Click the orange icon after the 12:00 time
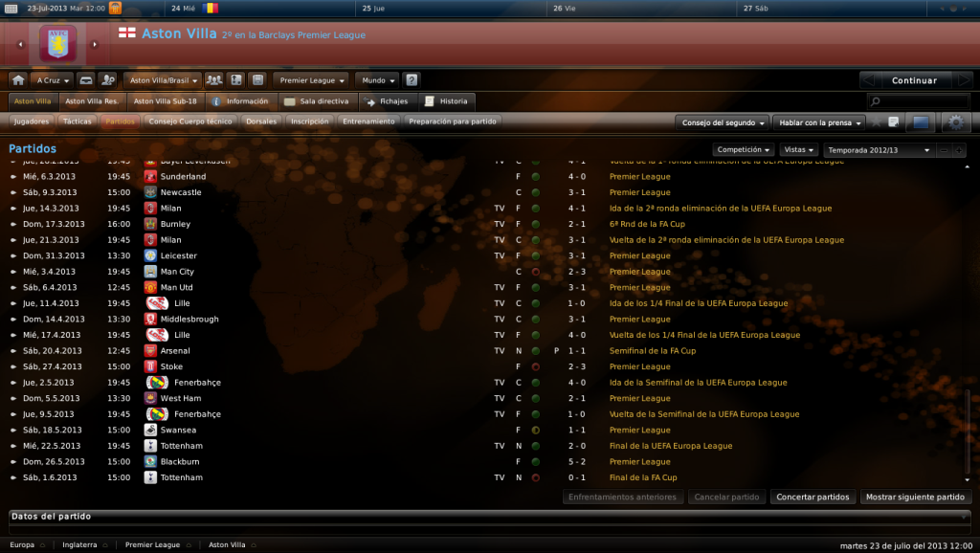Viewport: 980px width, 553px height. 115,8
